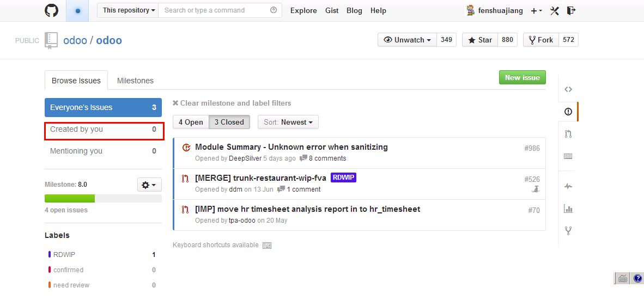Image resolution: width=644 pixels, height=300 pixels.
Task: Switch to the Milestones tab
Action: pos(135,81)
